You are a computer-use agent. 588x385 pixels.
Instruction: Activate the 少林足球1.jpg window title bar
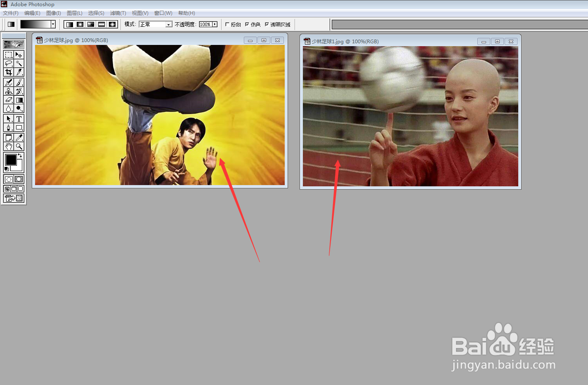(410, 41)
